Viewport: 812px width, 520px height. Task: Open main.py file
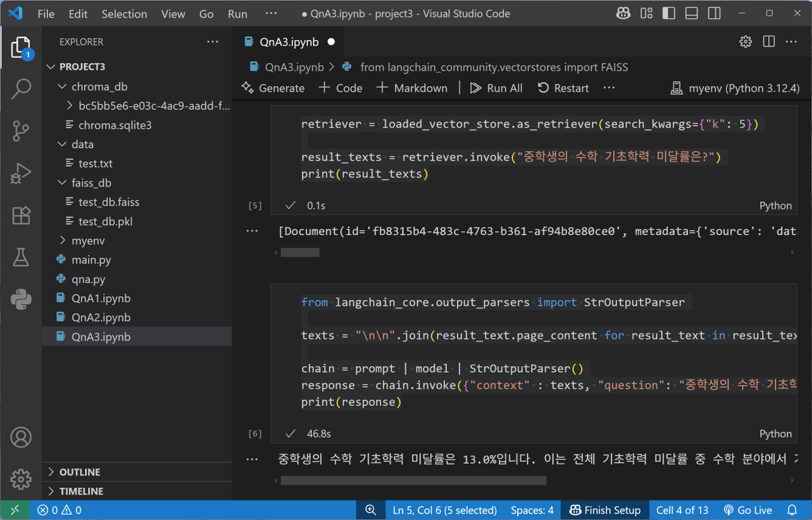[137, 259]
